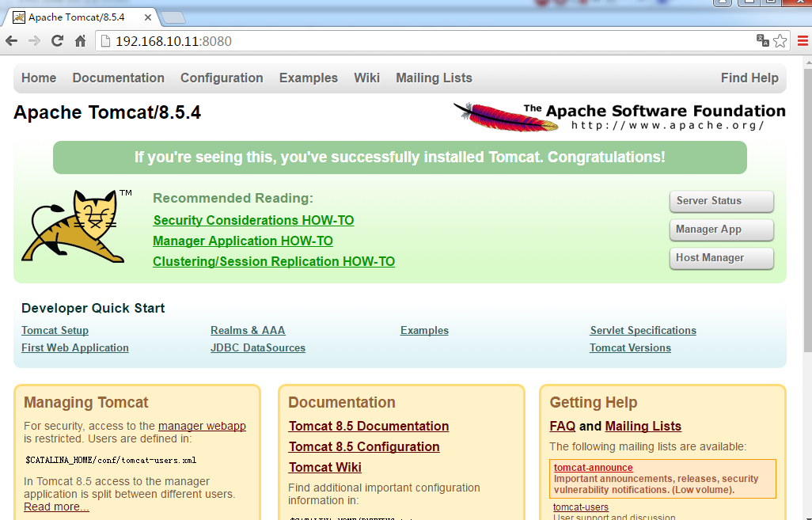This screenshot has height=520, width=812.
Task: Open Manager Application HOW-TO link
Action: point(242,241)
